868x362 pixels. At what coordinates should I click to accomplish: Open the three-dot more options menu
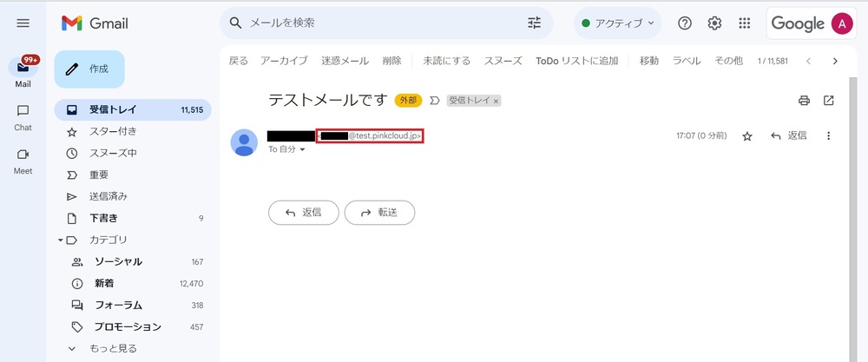coord(829,135)
